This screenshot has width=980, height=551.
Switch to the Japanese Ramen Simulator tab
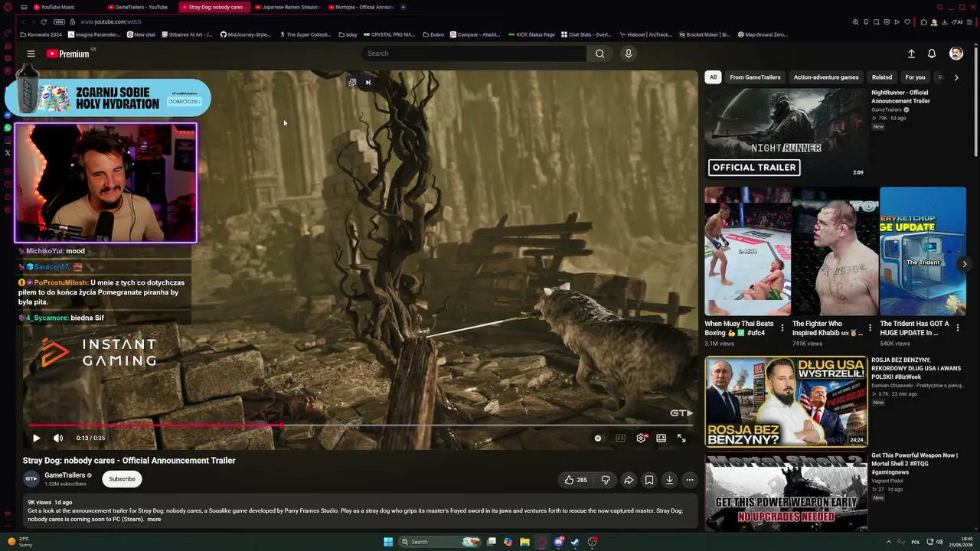pyautogui.click(x=287, y=7)
